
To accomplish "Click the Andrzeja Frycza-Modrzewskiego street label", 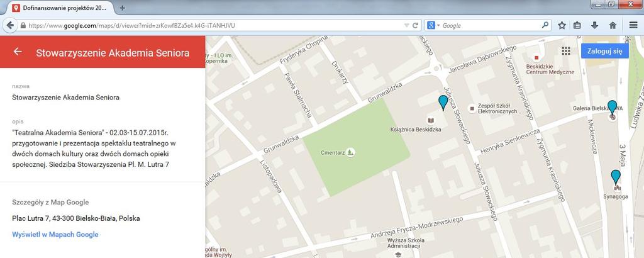I will click(416, 228).
